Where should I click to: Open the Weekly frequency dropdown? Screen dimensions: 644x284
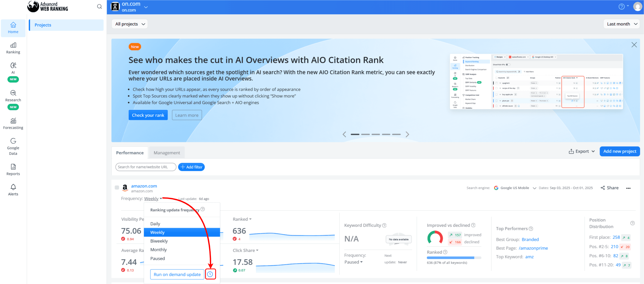[x=153, y=199]
